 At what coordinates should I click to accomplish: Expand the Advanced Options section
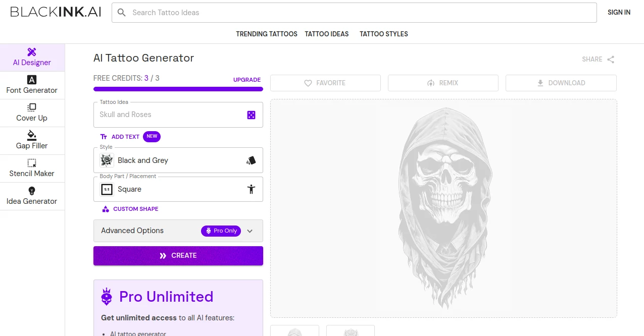point(178,231)
